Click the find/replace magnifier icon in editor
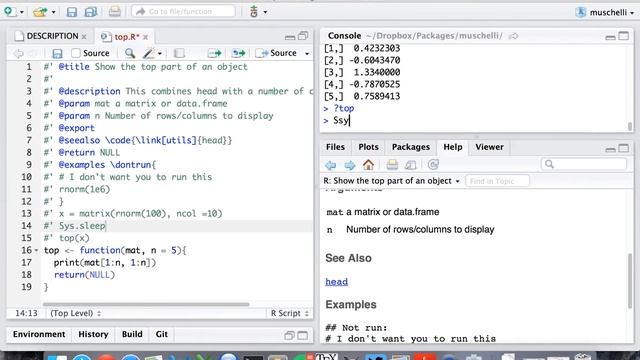 tap(130, 53)
